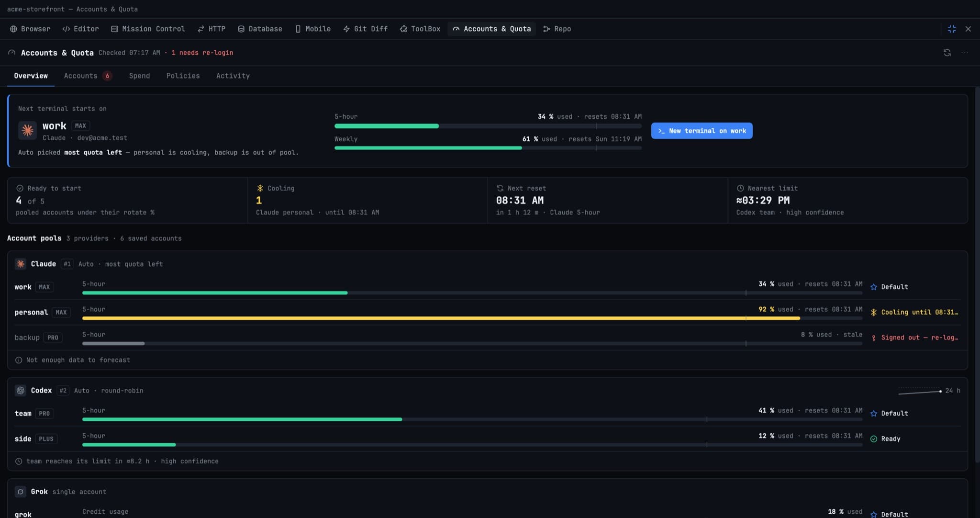Screen dimensions: 980x518
Task: Click the Cooling stat card snowflake icon
Action: coord(260,188)
